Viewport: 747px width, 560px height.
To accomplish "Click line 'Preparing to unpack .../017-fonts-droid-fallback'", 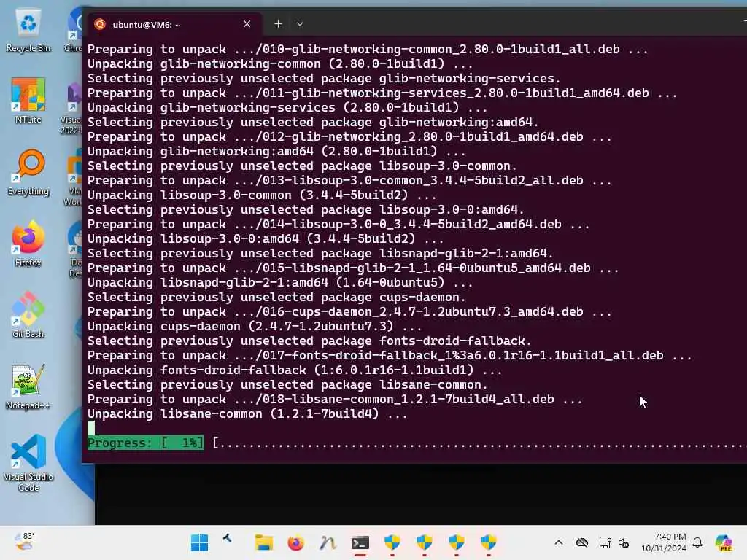I will pyautogui.click(x=390, y=355).
